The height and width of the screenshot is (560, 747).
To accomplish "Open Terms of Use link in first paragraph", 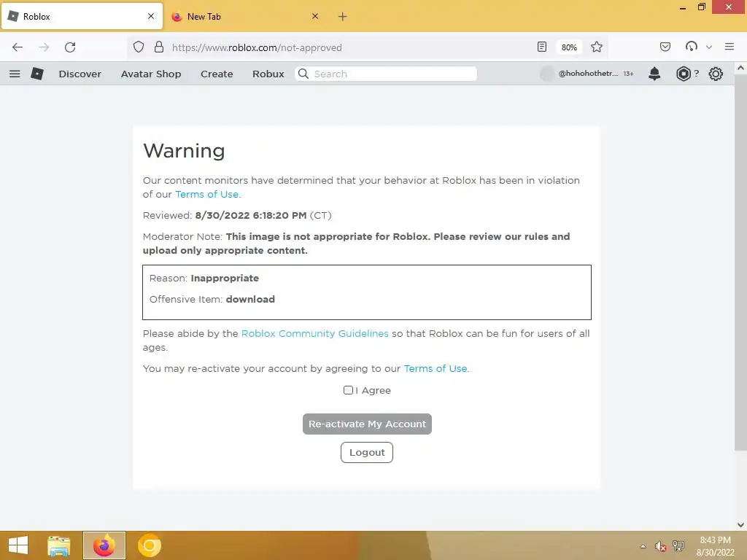I will (x=206, y=194).
